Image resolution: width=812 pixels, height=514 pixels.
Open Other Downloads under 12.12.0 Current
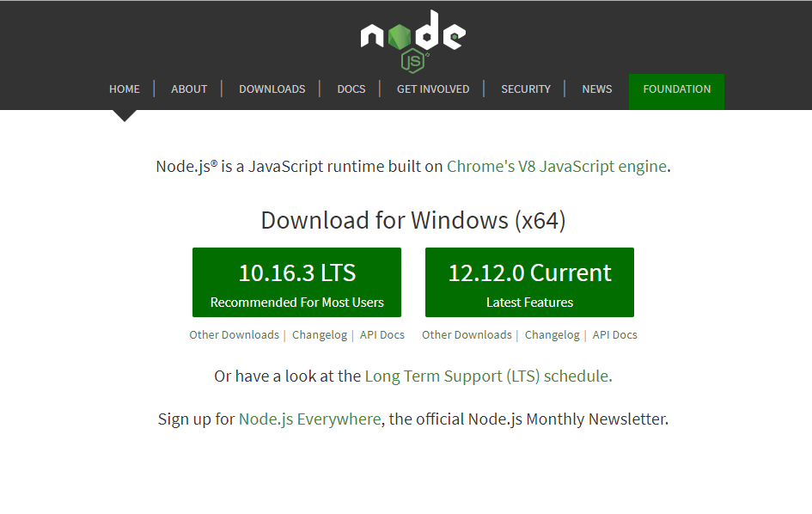pyautogui.click(x=467, y=334)
